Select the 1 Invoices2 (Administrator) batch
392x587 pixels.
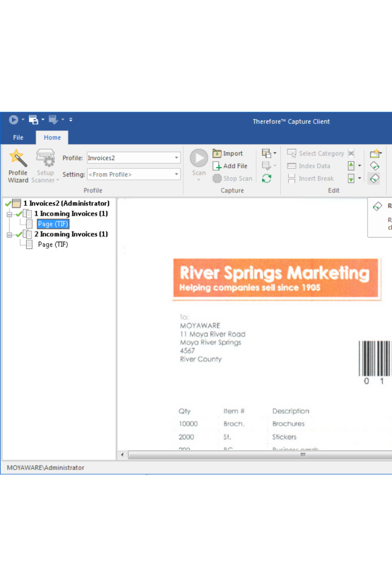(66, 203)
